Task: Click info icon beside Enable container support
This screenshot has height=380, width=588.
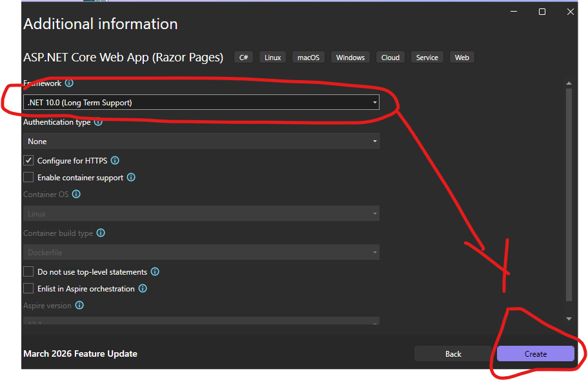Action: (131, 177)
